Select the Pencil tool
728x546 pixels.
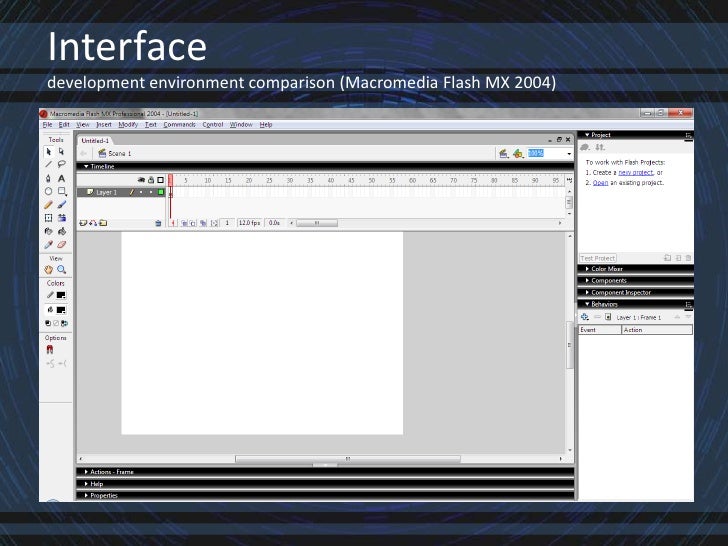click(x=49, y=205)
